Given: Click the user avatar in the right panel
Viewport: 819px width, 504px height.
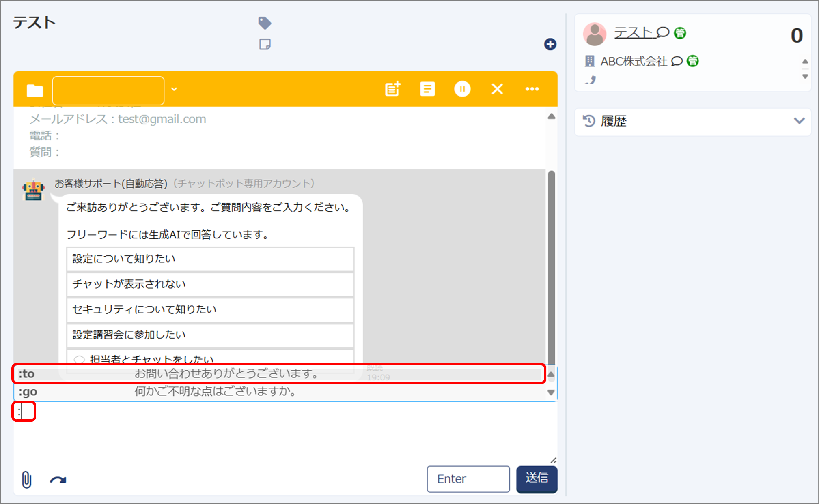Looking at the screenshot, I should (x=595, y=34).
